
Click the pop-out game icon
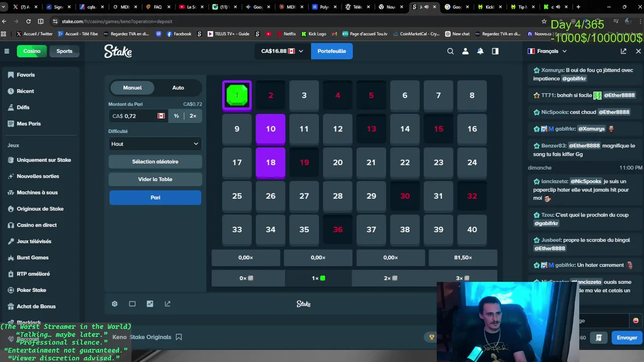pyautogui.click(x=168, y=304)
